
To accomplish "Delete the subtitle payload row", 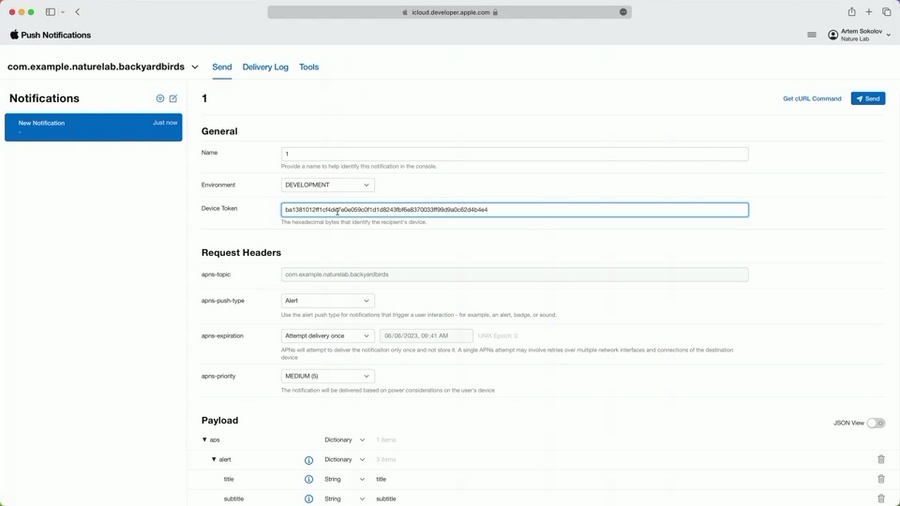I will (x=881, y=499).
